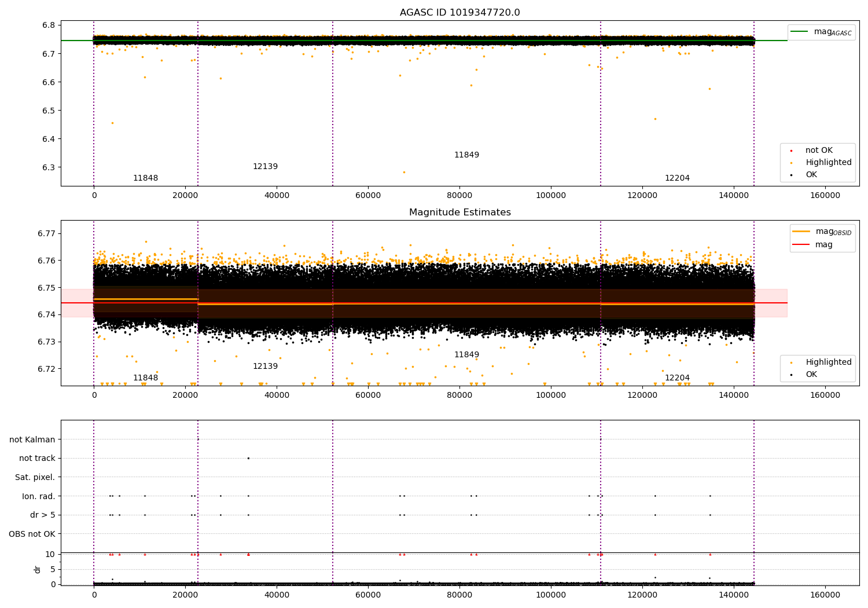Click x-axis tick 20000 in Magnitude Estimates plot
868x608 pixels.
pyautogui.click(x=185, y=395)
